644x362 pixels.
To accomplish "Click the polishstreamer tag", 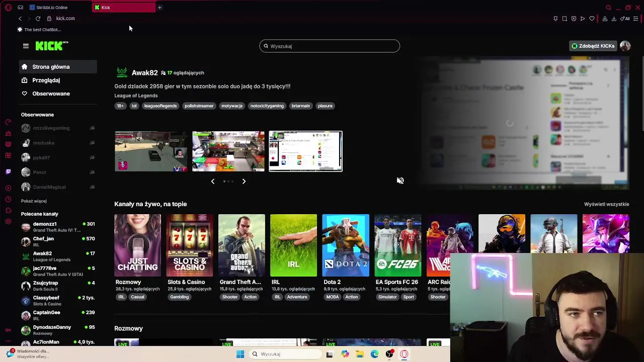I will [x=199, y=106].
